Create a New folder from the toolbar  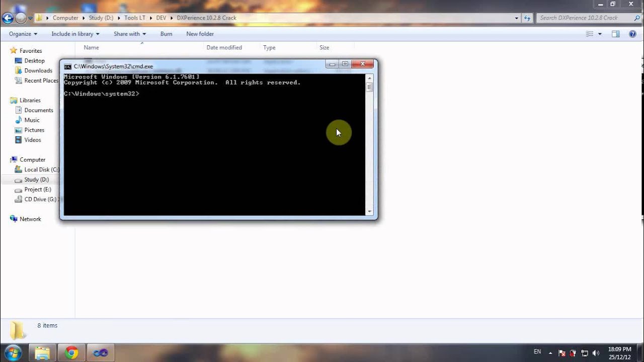200,34
